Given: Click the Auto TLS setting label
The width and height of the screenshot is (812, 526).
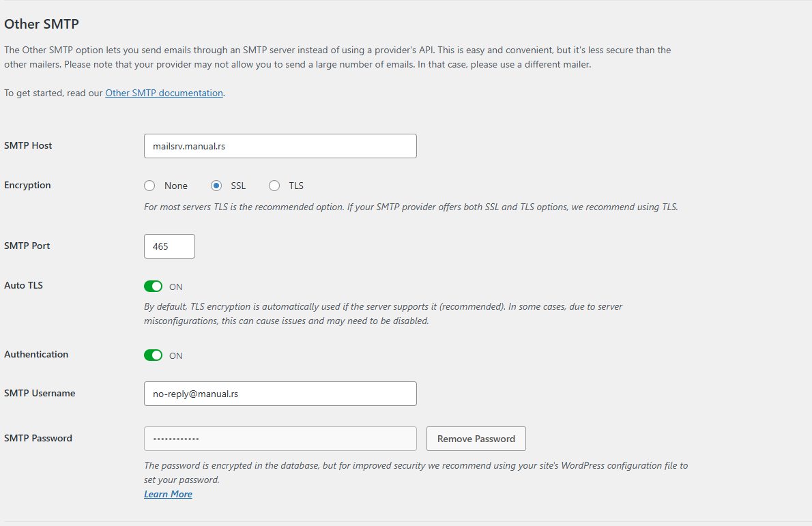Looking at the screenshot, I should tap(23, 285).
